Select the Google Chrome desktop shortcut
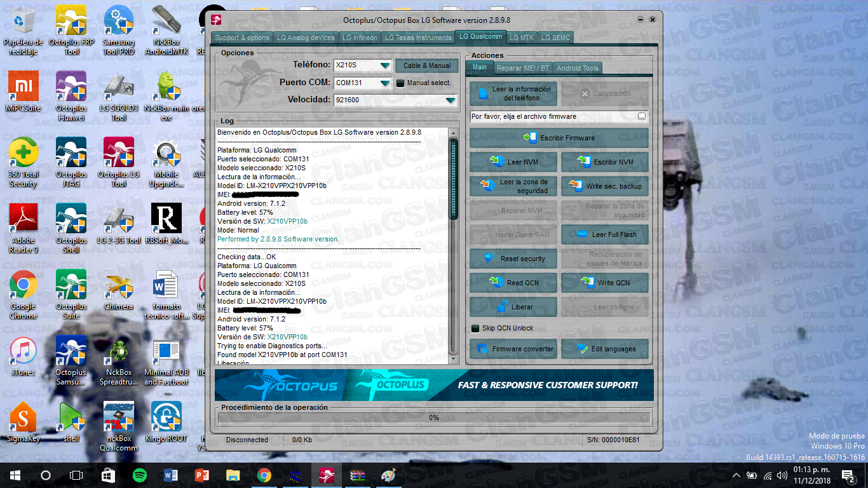The image size is (868, 488). pos(23,294)
